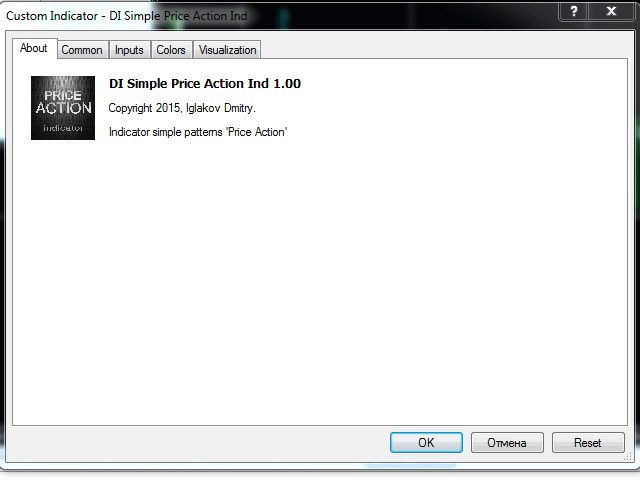Click the Iglakov Dmitry author name
The height and width of the screenshot is (480, 640).
coord(220,108)
